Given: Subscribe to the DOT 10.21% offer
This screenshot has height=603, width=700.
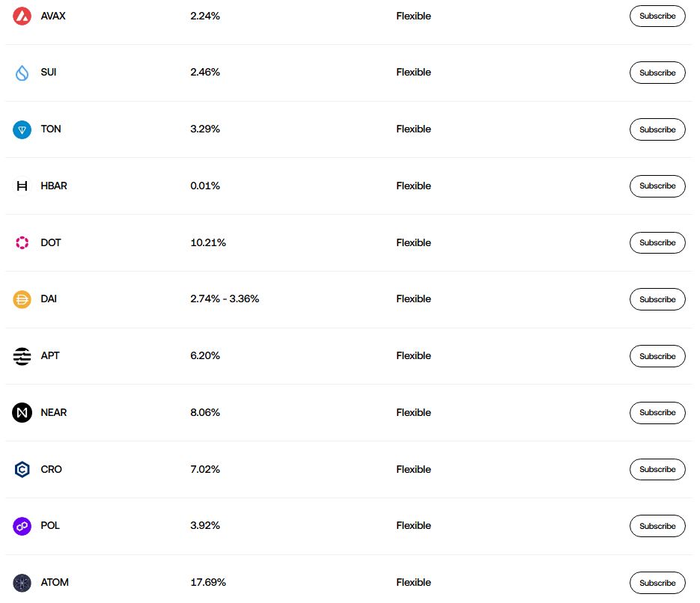Looking at the screenshot, I should tap(657, 242).
